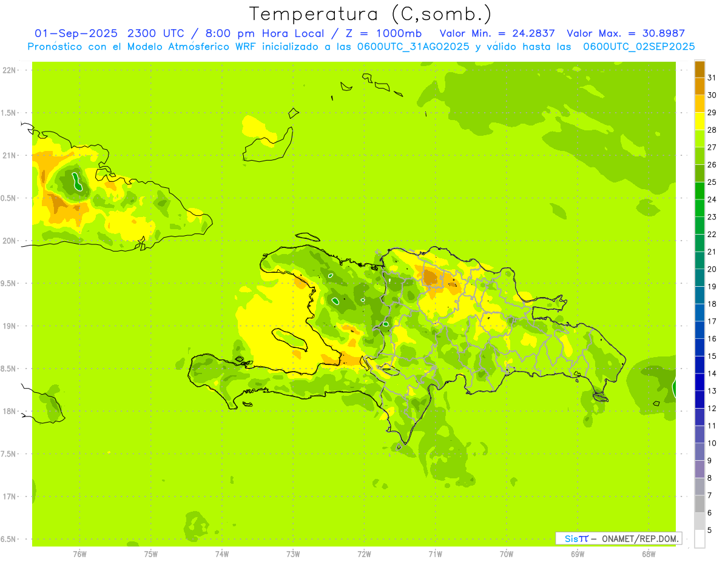Click the '72W' longitude label

(364, 554)
